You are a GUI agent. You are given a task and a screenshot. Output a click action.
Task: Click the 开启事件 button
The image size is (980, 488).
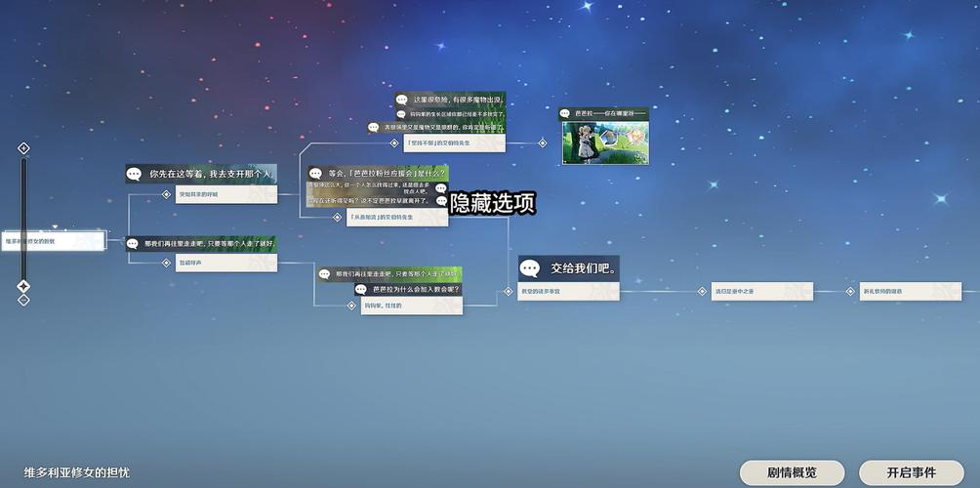click(911, 472)
